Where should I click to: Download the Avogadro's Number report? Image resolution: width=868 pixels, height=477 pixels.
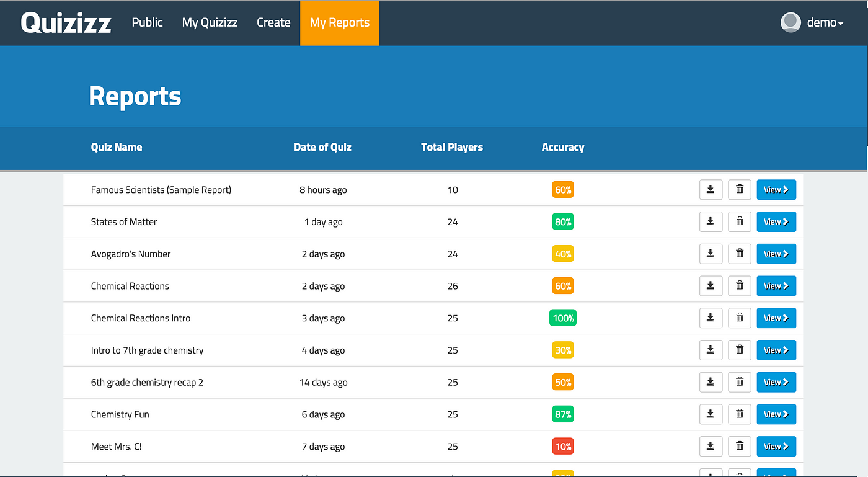711,254
